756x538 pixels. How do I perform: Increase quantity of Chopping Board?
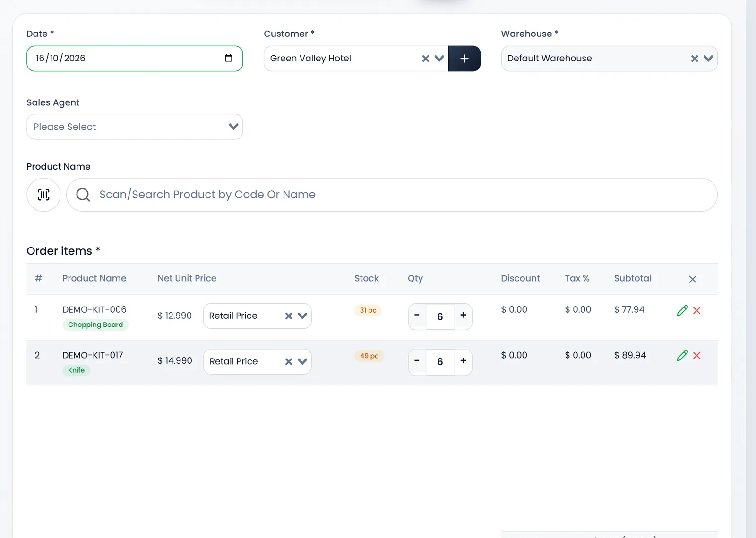[x=464, y=315]
